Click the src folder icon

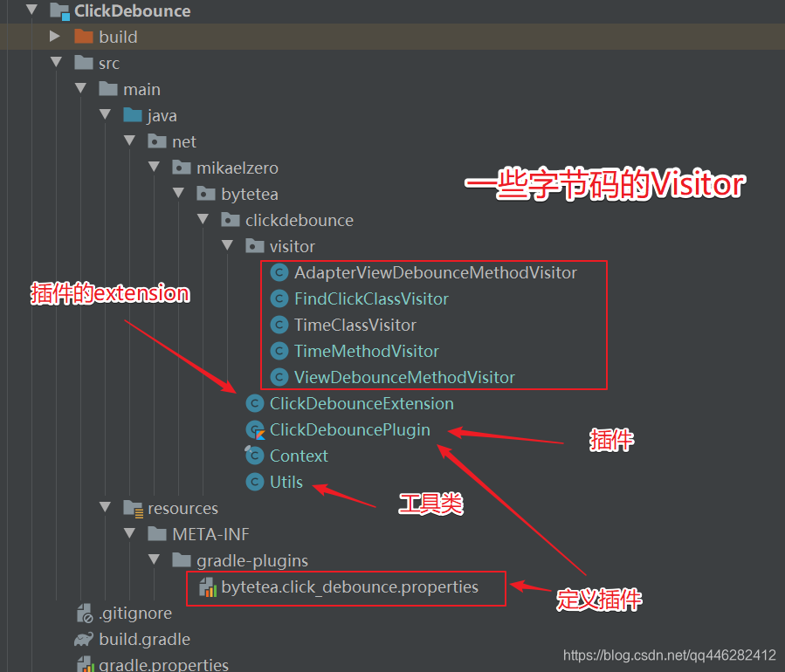tap(84, 63)
